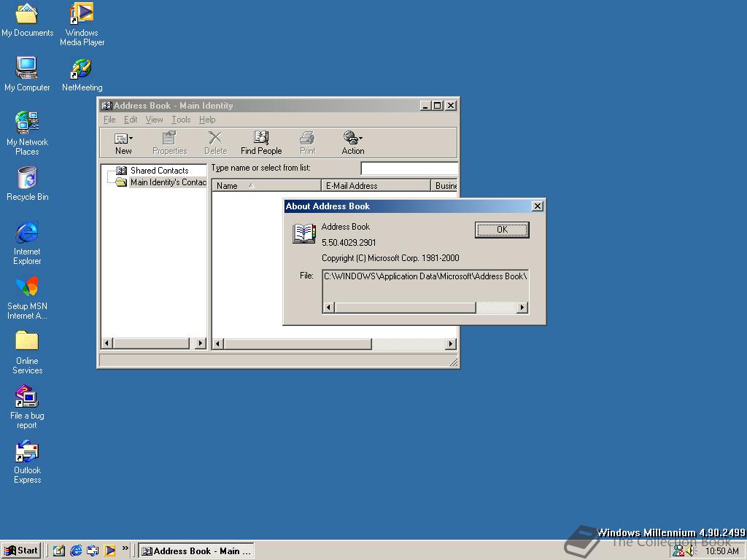747x560 pixels.
Task: Click file path scrollbar left arrow
Action: coord(328,308)
